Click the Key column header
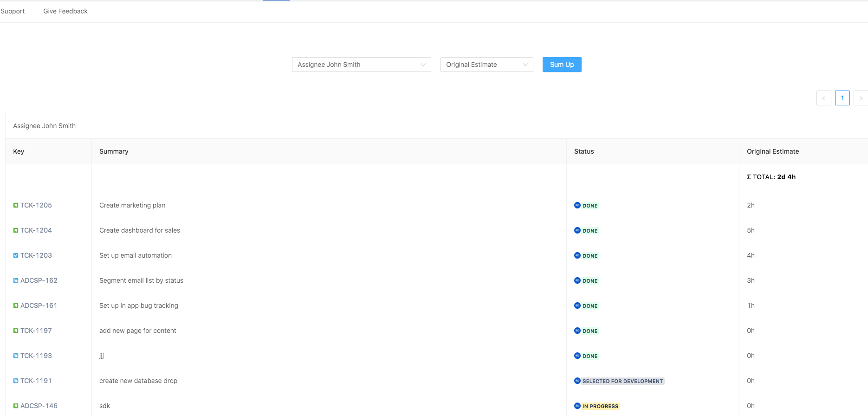 point(48,151)
